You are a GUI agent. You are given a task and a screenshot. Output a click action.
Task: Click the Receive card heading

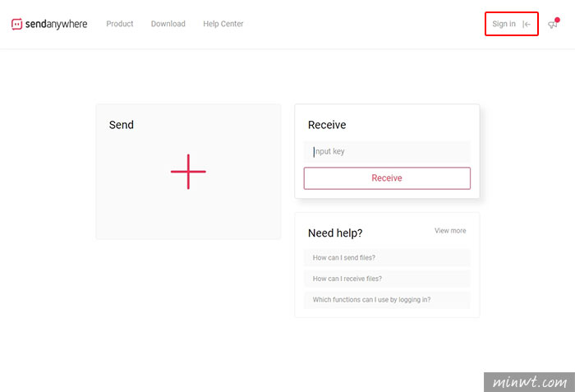pyautogui.click(x=327, y=125)
